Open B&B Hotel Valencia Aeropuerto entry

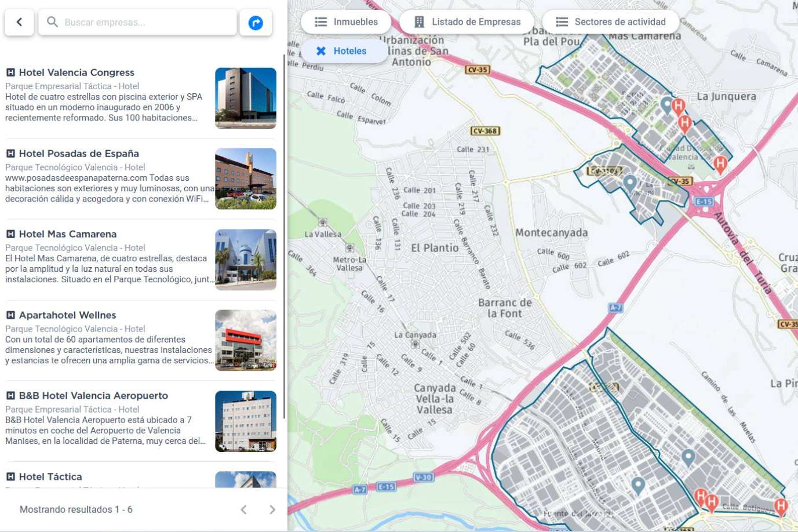coord(141,421)
